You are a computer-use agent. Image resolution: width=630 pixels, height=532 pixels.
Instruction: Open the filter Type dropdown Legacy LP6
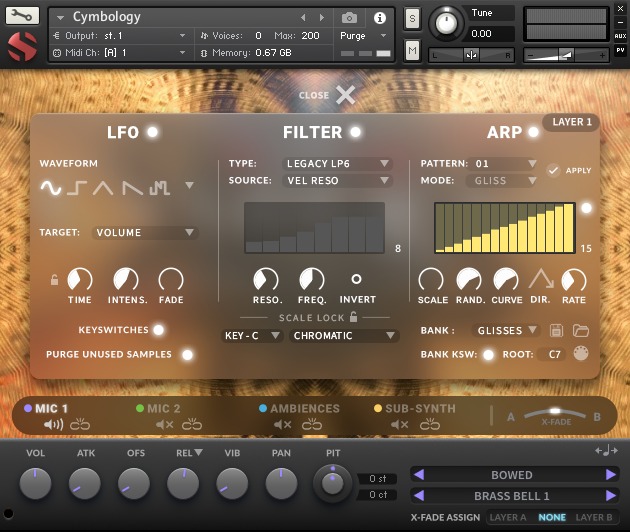coord(337,164)
